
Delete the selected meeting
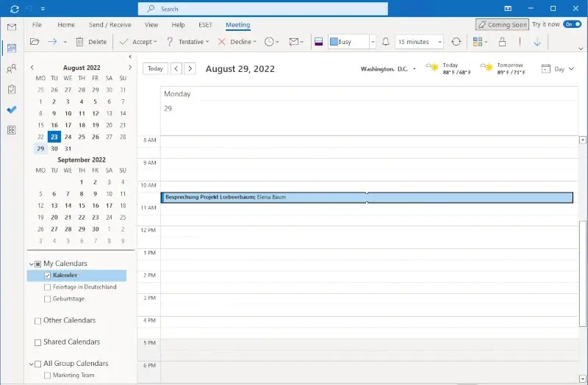tap(91, 42)
